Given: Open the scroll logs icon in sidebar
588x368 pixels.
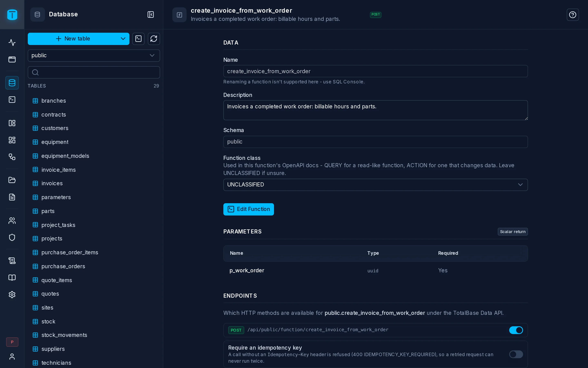Looking at the screenshot, I should click(12, 261).
